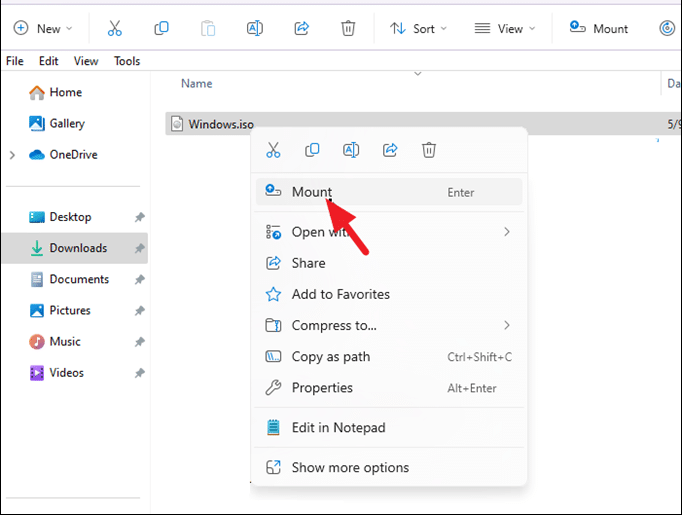Click Show more options
The image size is (682, 515).
[350, 467]
